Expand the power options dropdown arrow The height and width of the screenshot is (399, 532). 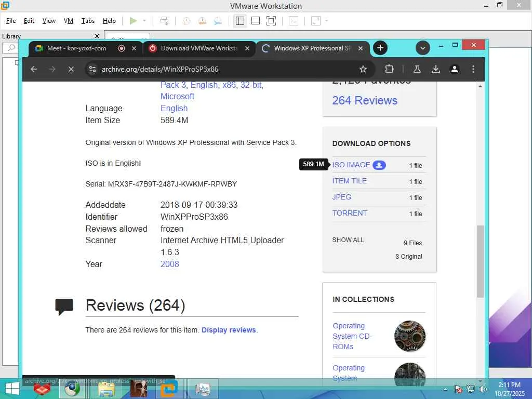point(144,21)
